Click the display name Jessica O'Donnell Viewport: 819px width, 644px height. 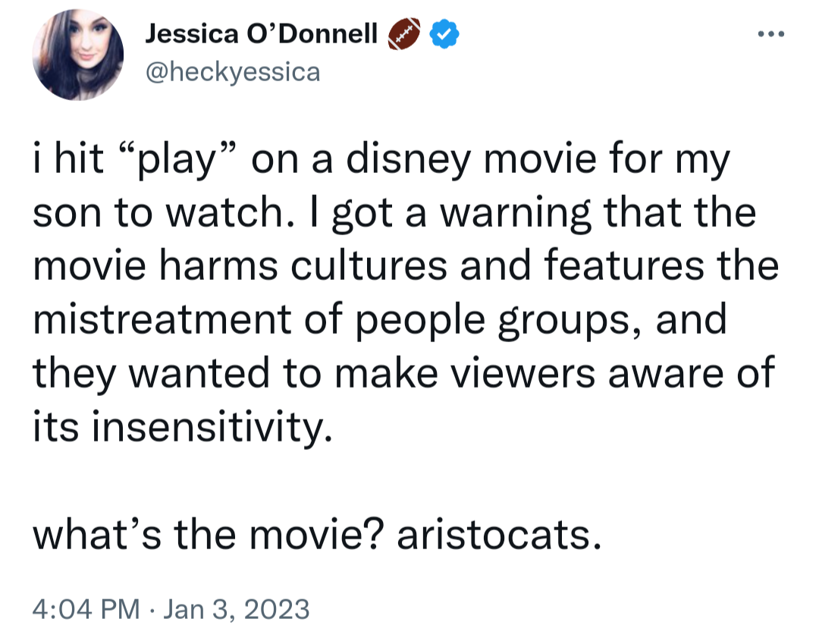(261, 33)
